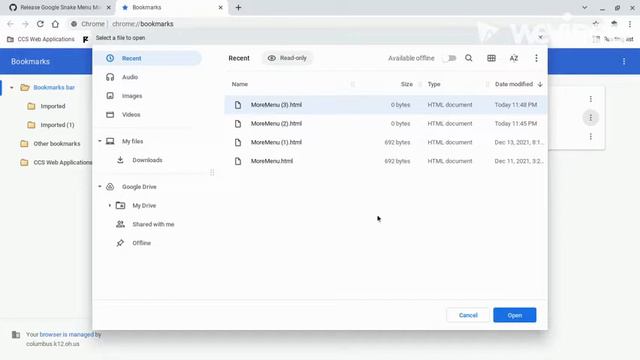Select the file MoreMenu.html

[x=386, y=161]
